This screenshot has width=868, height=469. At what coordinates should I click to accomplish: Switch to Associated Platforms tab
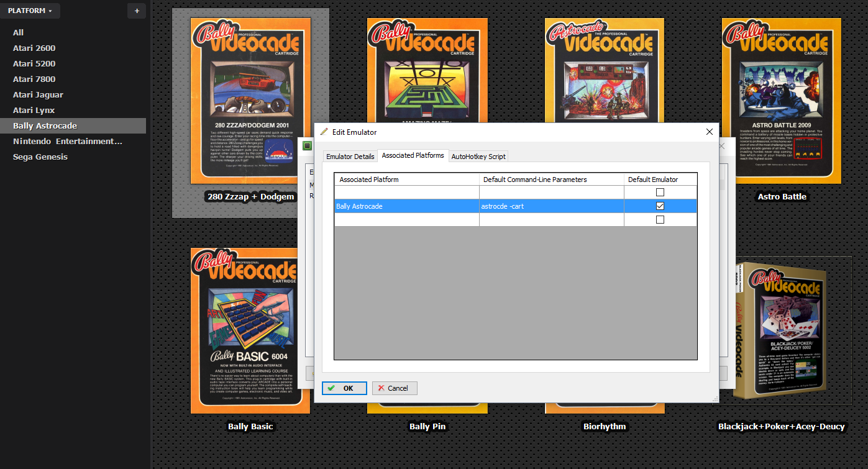coord(413,155)
